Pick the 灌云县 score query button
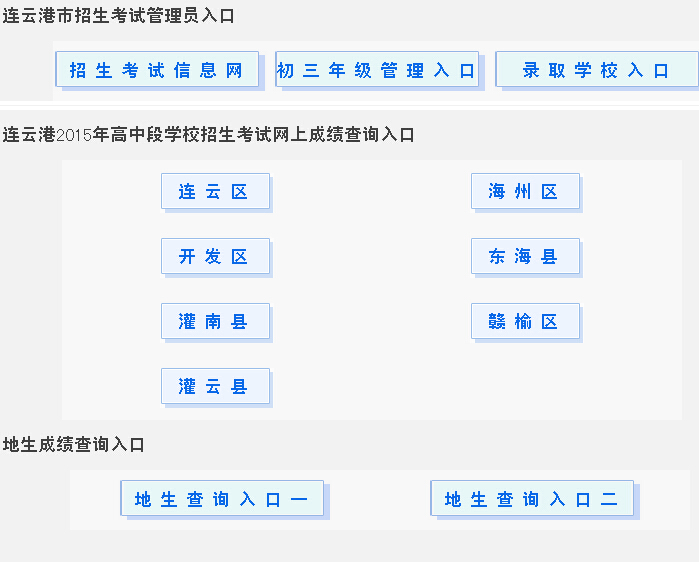 point(215,387)
